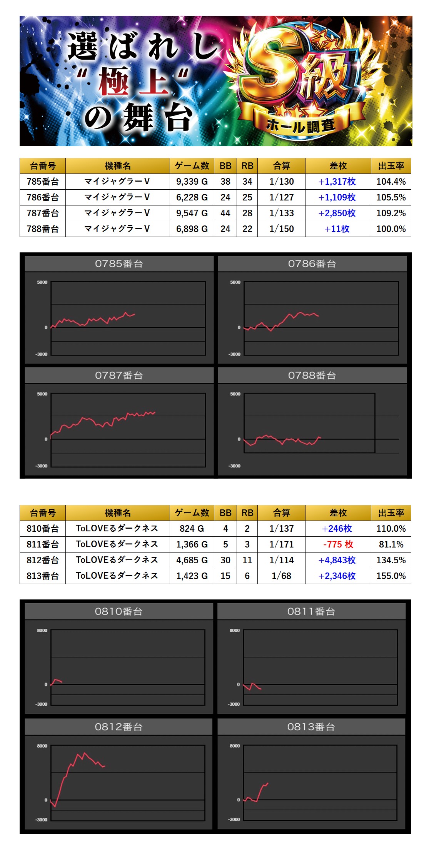
Task: Click ゲーム数 header in the upper table
Action: [x=192, y=166]
